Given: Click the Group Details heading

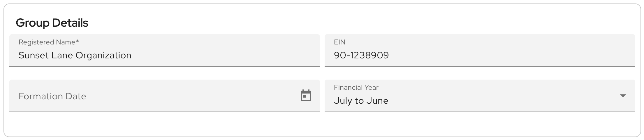Looking at the screenshot, I should pyautogui.click(x=52, y=23).
